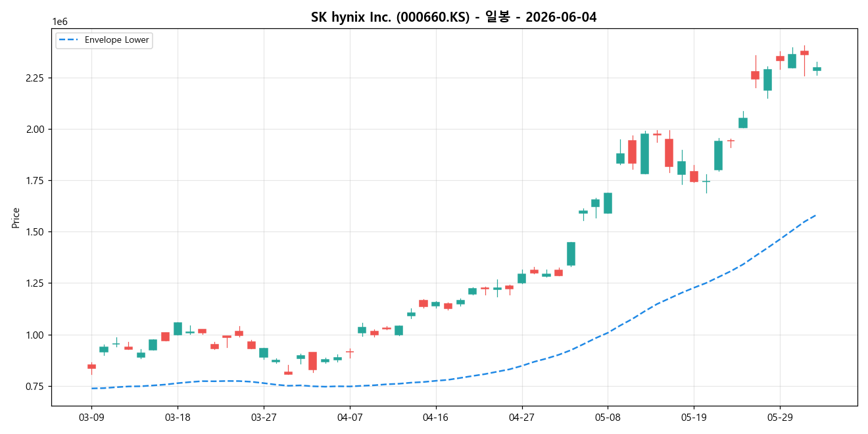The width and height of the screenshot is (868, 434).
Task: Click the 1.75 y-axis tick label
Action: click(x=35, y=180)
